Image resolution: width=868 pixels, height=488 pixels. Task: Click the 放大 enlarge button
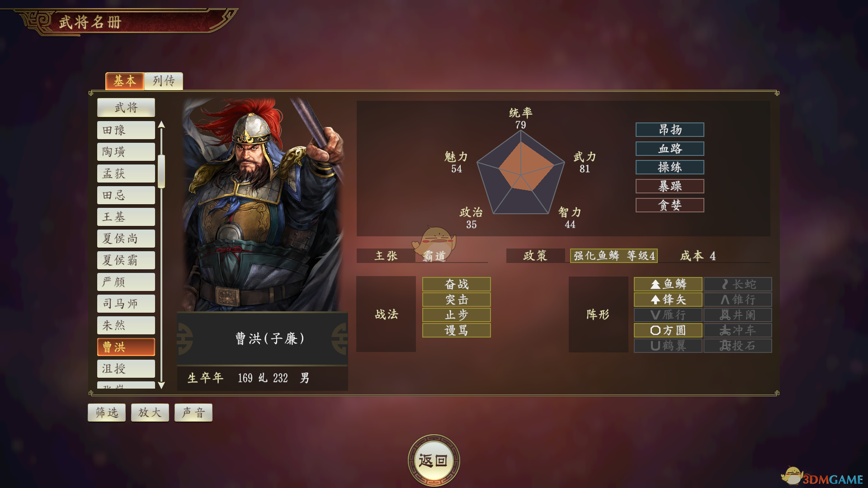150,413
